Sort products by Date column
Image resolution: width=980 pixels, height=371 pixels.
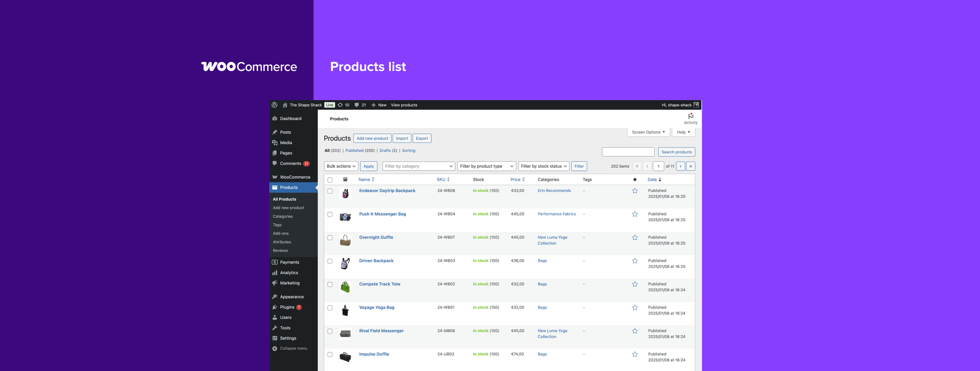(x=654, y=180)
